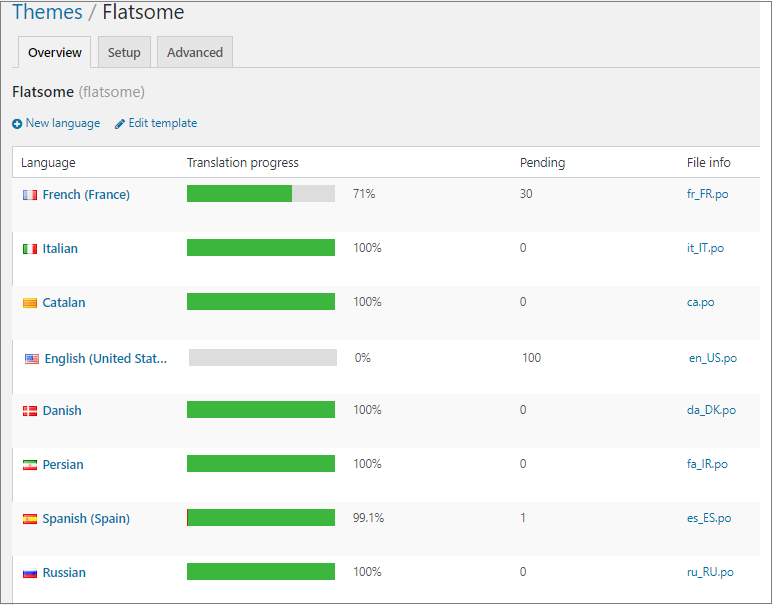Click the Russian flag icon
Viewport: 775px width, 606px height.
30,573
